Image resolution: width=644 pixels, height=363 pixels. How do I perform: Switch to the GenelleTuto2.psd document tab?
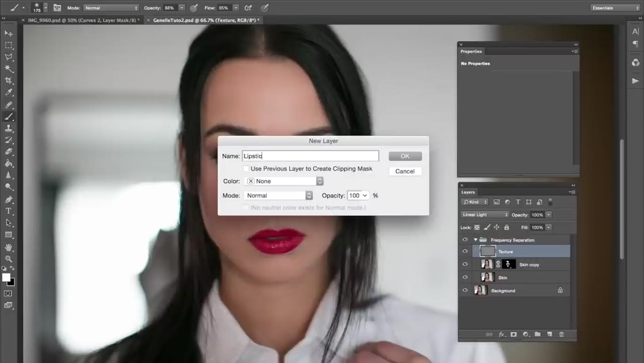click(206, 20)
